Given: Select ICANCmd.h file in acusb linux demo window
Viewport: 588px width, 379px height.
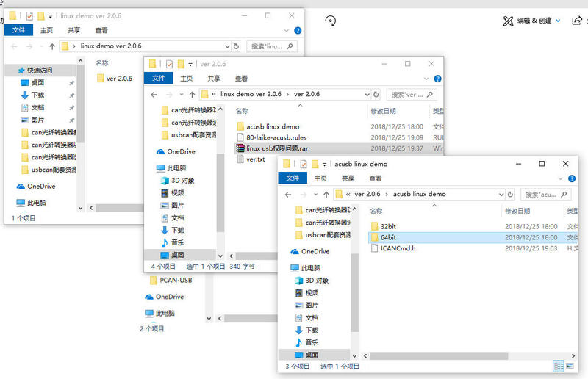Looking at the screenshot, I should coord(398,248).
